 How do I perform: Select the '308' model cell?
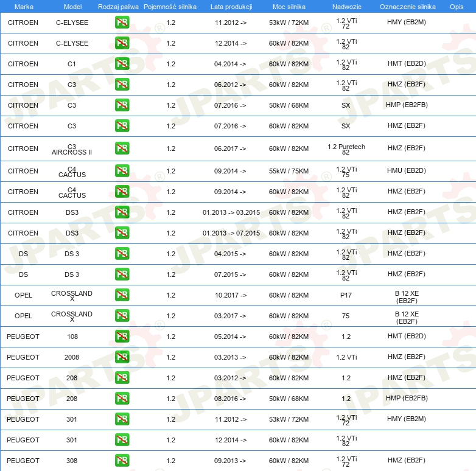click(x=72, y=461)
